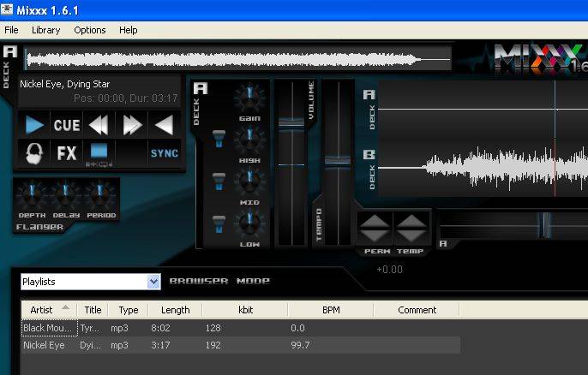
Task: Open the Library menu
Action: [x=45, y=30]
